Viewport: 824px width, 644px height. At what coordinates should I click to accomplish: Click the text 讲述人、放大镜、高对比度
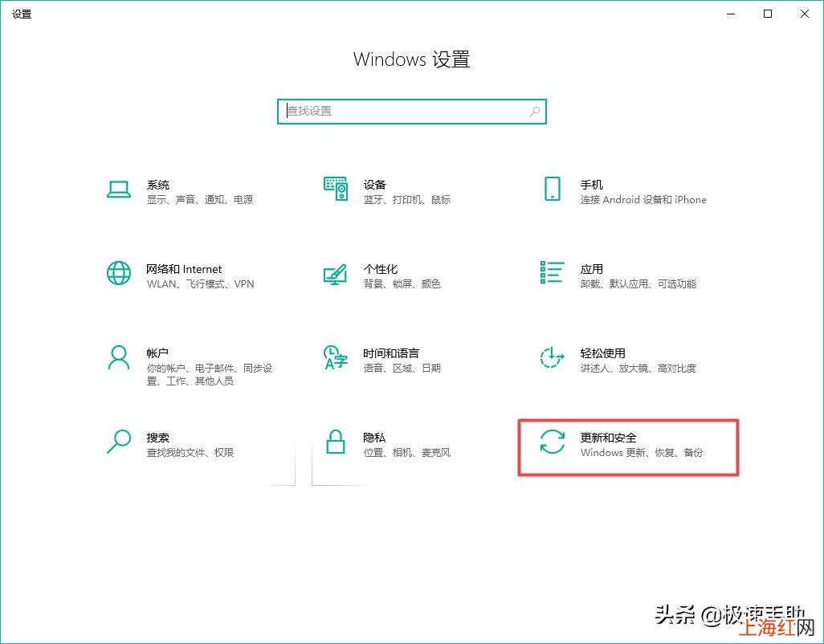coord(638,369)
